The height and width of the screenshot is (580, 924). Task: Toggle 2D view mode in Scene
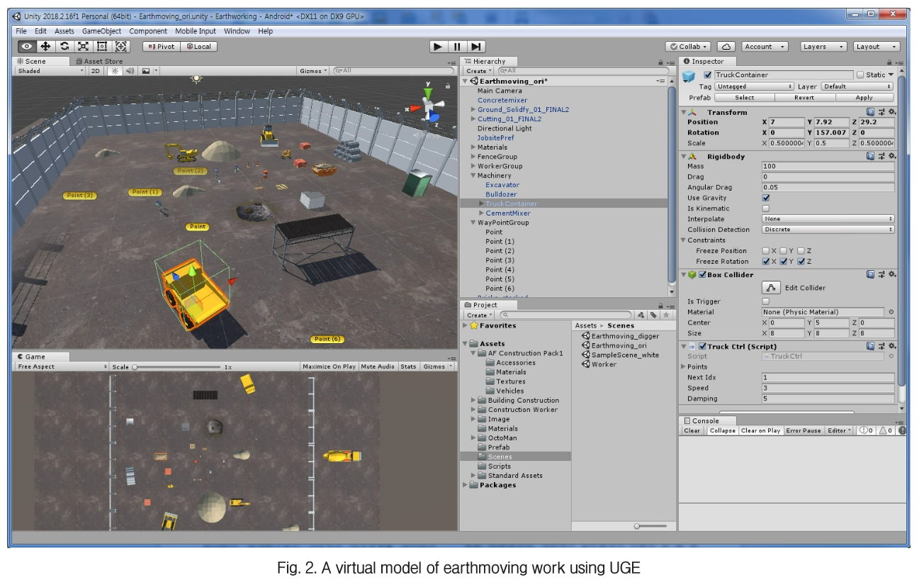95,71
